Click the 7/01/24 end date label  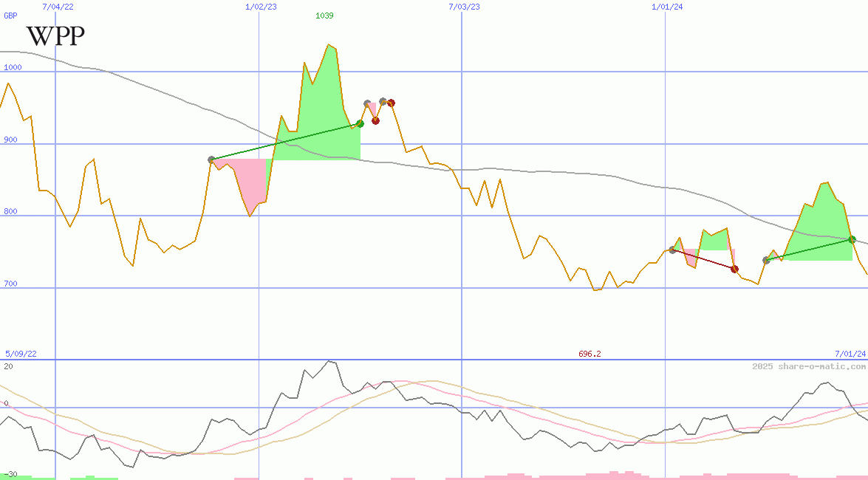tap(850, 354)
